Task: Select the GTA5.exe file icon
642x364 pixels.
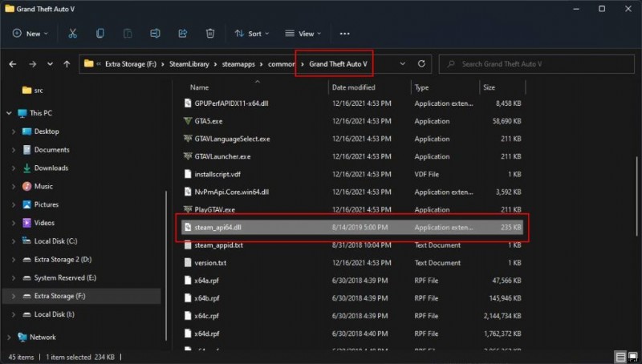Action: tap(188, 121)
